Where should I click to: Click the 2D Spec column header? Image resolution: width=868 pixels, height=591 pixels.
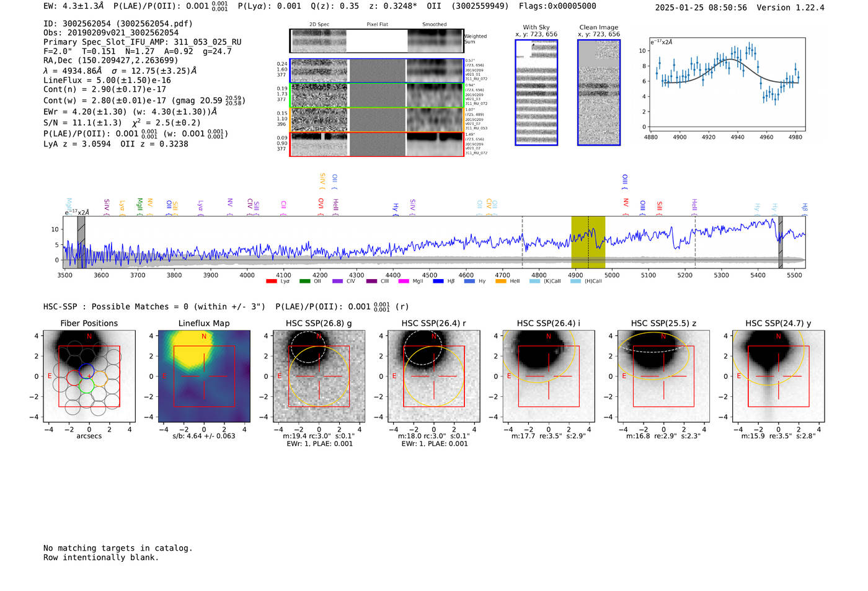coord(319,25)
